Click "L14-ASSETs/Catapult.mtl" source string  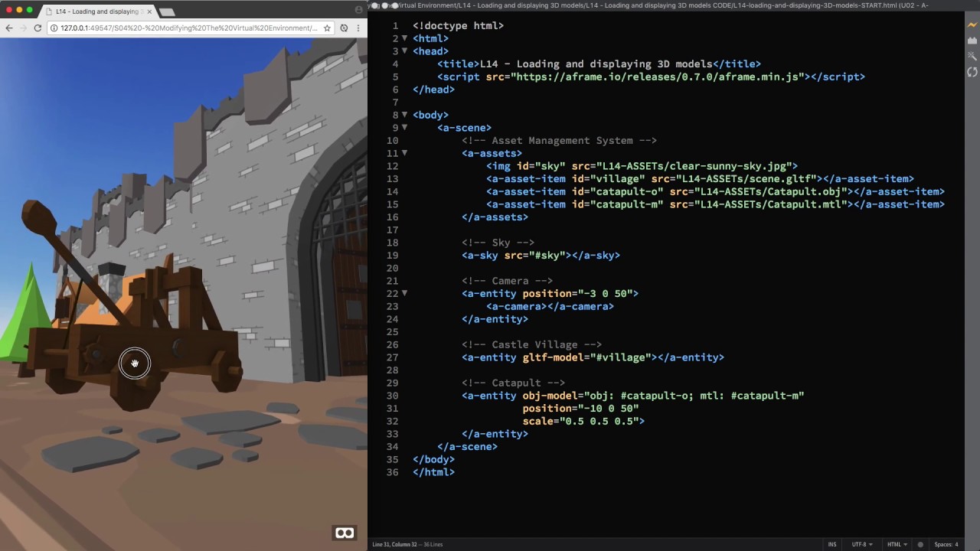click(x=770, y=204)
